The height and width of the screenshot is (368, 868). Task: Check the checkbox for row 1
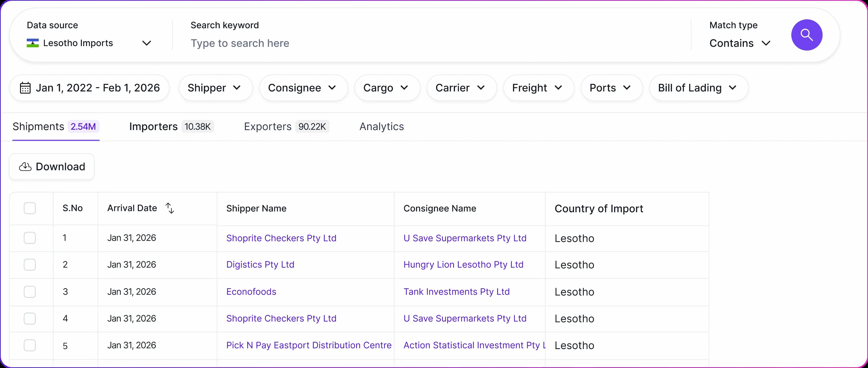[30, 238]
